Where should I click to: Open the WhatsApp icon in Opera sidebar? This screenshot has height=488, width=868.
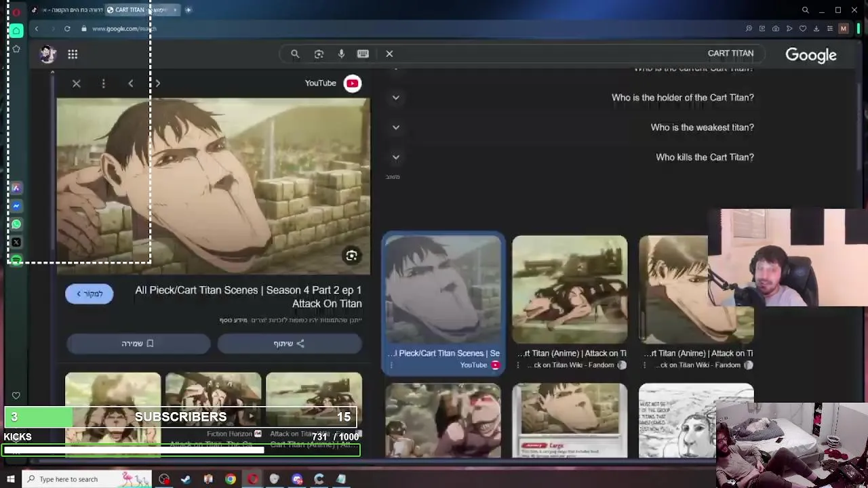coord(16,224)
